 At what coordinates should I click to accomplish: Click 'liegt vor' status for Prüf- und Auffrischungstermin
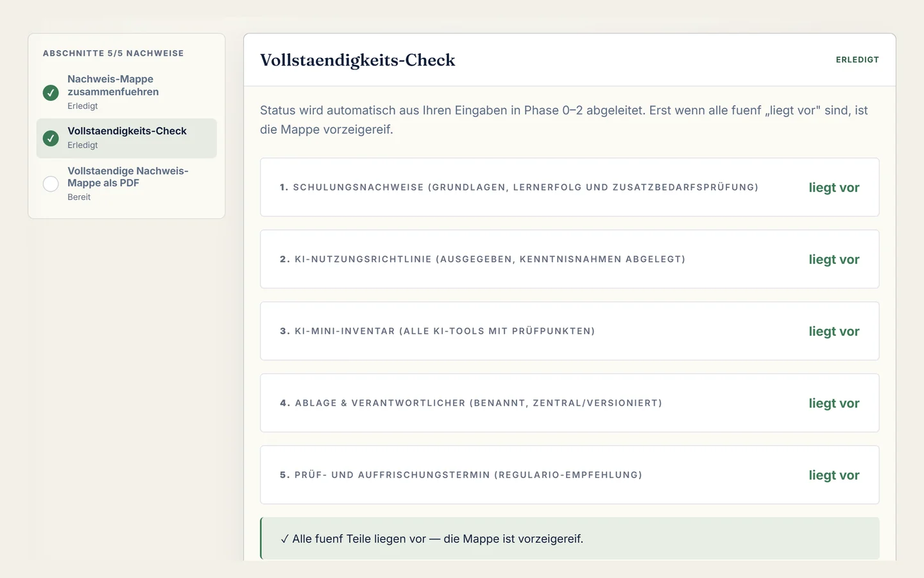834,475
